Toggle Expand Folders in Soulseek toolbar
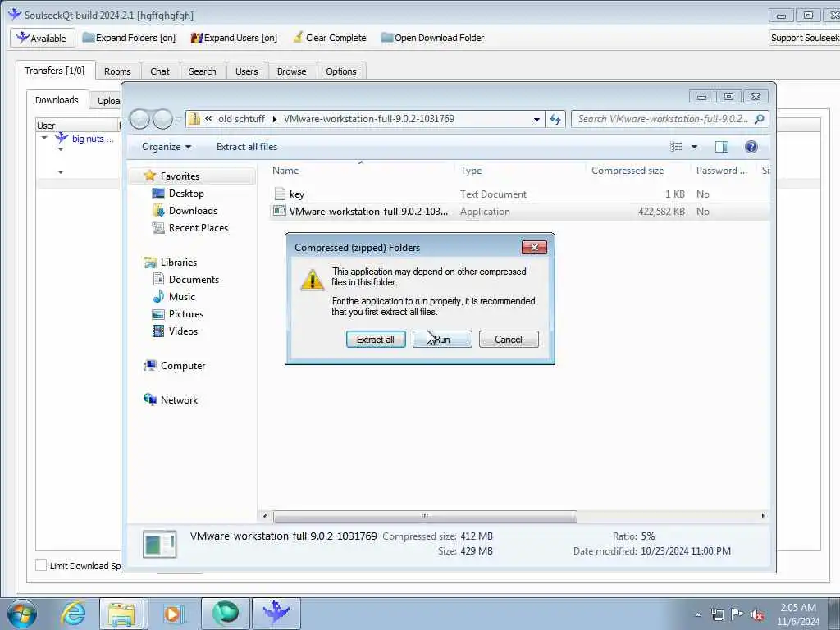Viewport: 840px width, 630px height. [129, 38]
